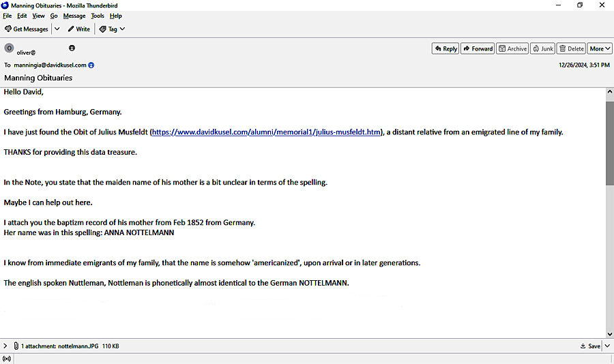614x364 pixels.
Task: Open the File menu
Action: pos(7,16)
